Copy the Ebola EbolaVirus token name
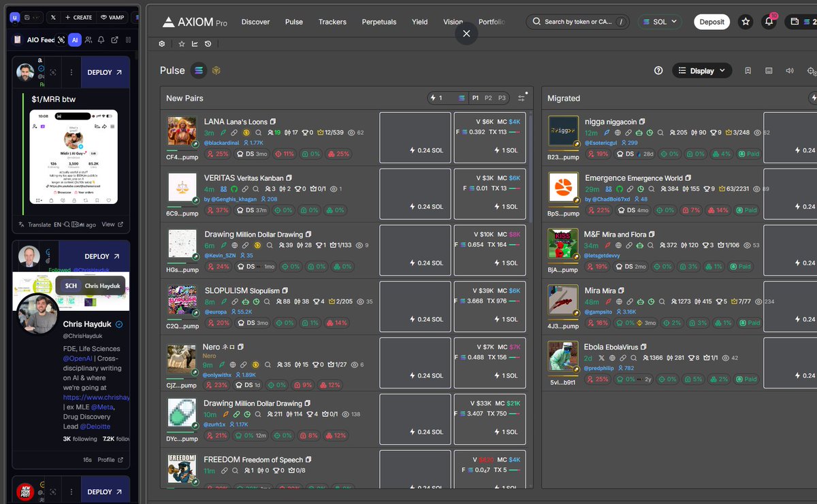Screen dimensions: 817x504 [x=643, y=347]
